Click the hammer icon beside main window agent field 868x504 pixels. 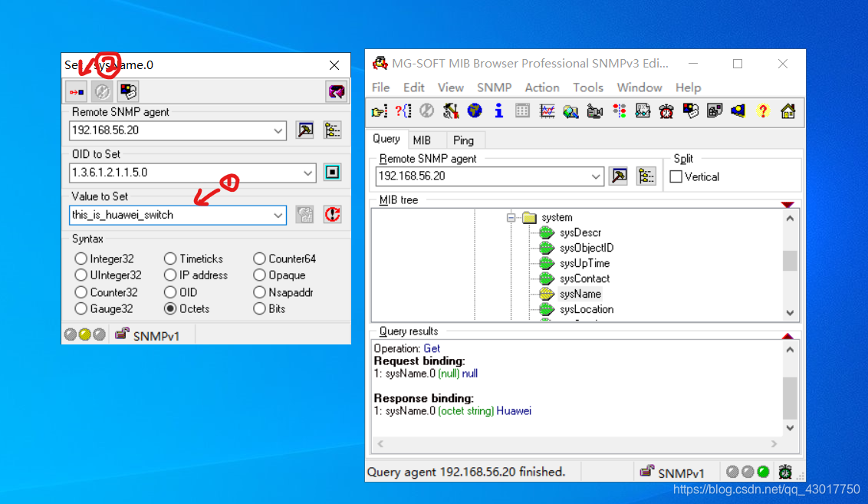(618, 176)
